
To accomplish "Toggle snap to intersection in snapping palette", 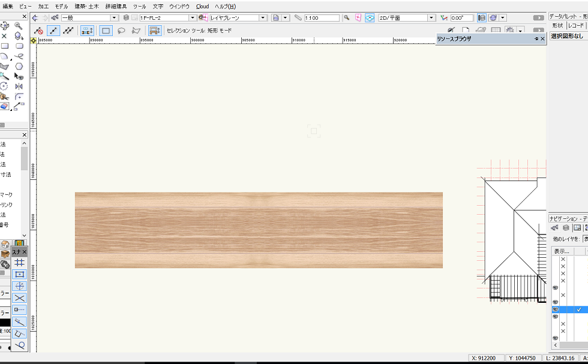I will click(19, 298).
